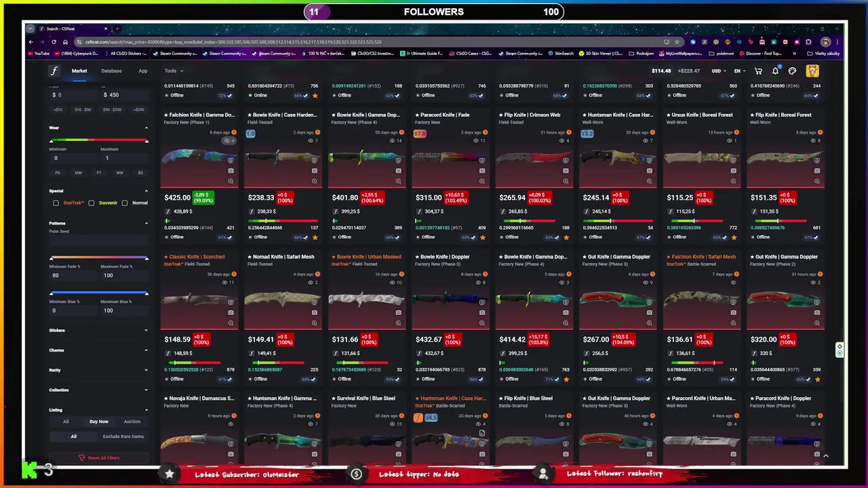Open the Tools menu
This screenshot has height=488, width=868.
point(173,71)
